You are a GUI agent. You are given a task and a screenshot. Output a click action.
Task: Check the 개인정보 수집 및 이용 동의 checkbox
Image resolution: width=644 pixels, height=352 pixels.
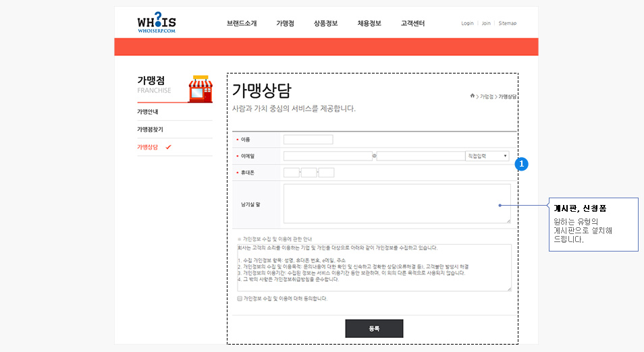pos(240,298)
